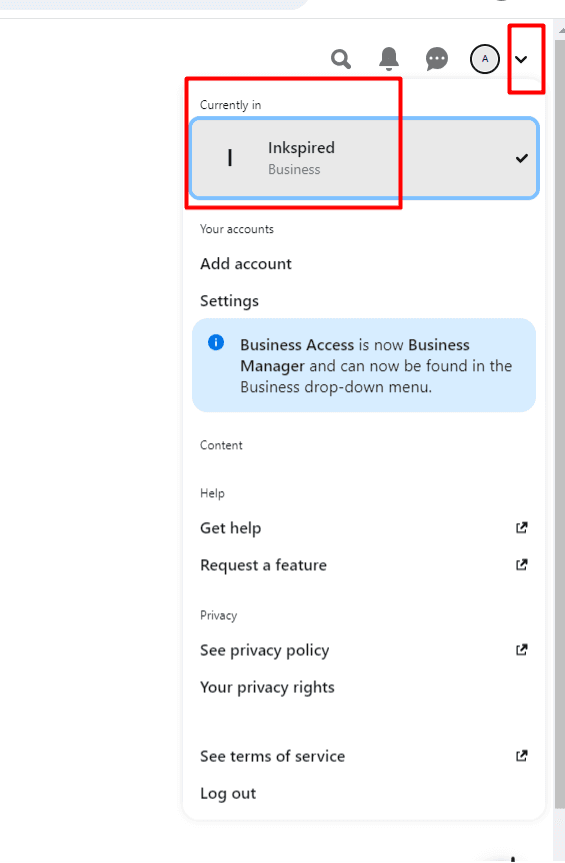Click external link icon beside Request a feature
565x863 pixels.
522,564
